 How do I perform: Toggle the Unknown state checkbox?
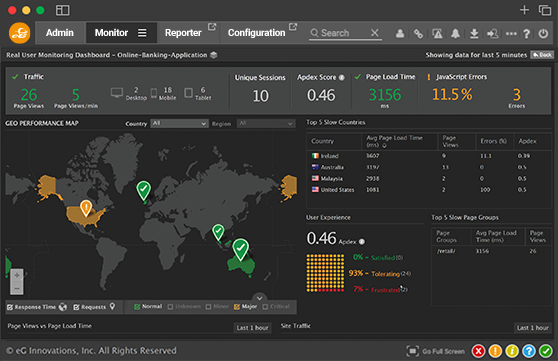(x=170, y=307)
